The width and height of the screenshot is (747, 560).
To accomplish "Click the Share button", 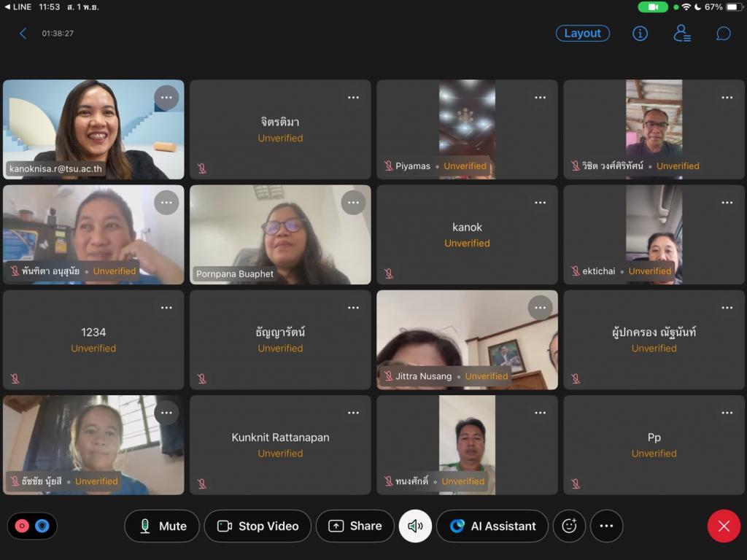I will [x=355, y=526].
